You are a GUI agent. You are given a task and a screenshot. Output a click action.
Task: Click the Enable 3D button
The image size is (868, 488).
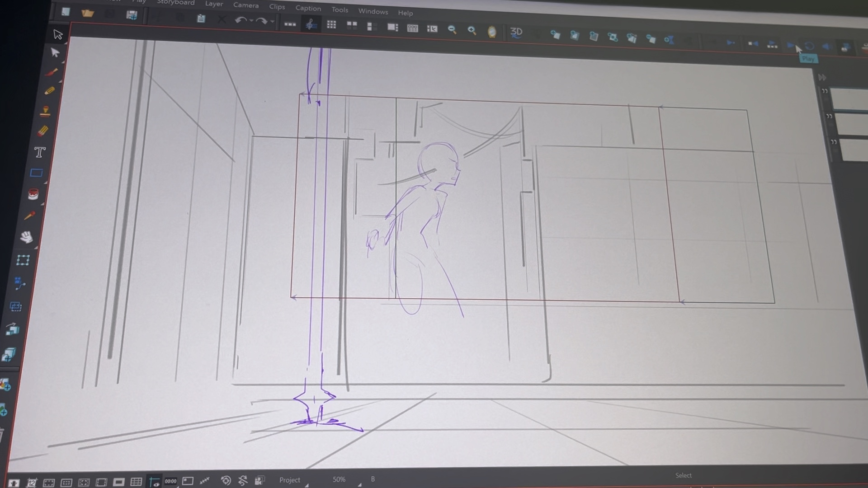pos(516,32)
